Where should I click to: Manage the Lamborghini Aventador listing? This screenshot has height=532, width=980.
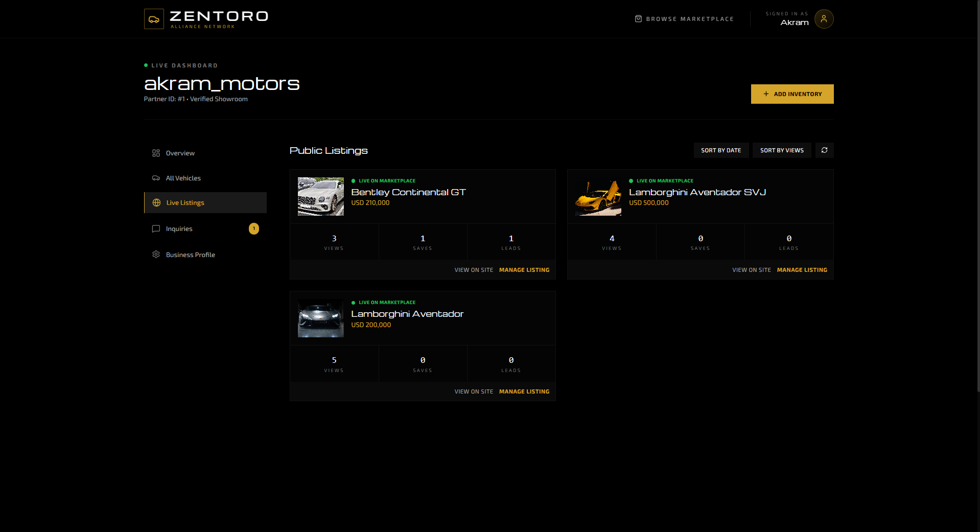[524, 391]
